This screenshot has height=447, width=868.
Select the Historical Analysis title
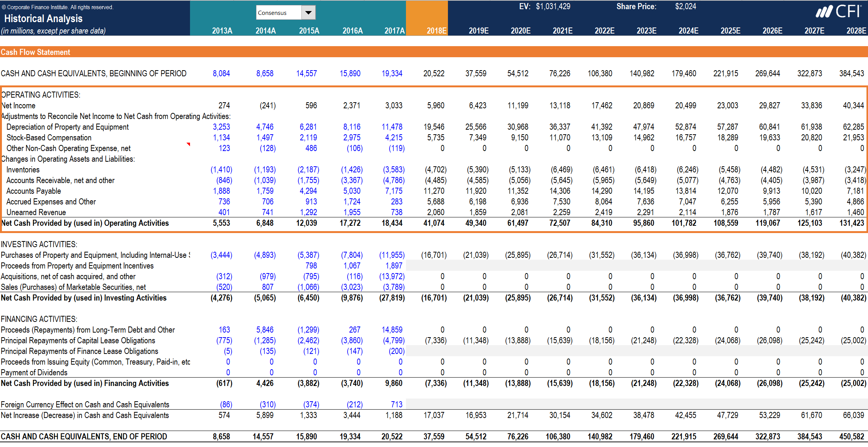click(43, 18)
